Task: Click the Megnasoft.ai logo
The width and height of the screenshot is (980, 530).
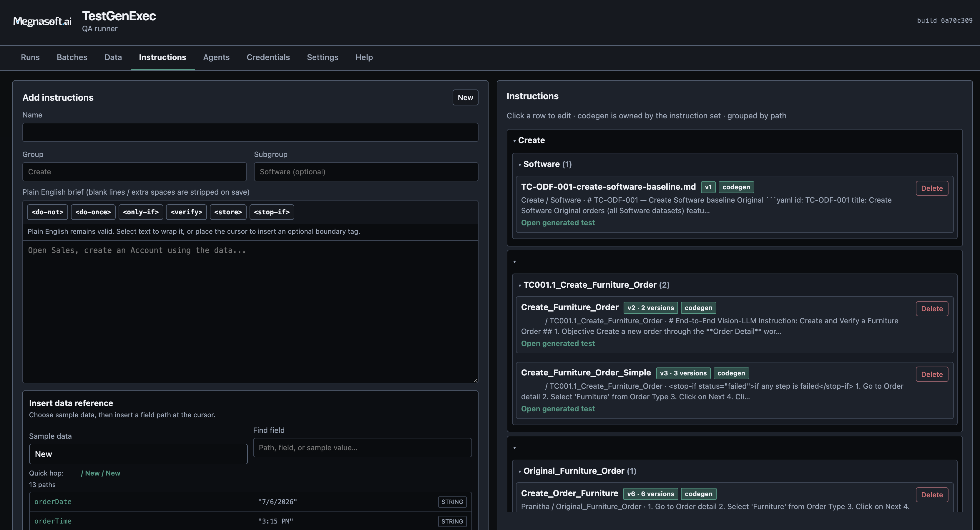Action: [42, 21]
